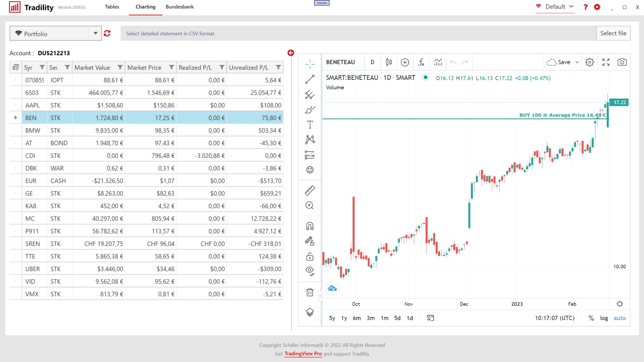This screenshot has width=644, height=362.
Task: Open the prediction and measurement tools
Action: tap(310, 155)
